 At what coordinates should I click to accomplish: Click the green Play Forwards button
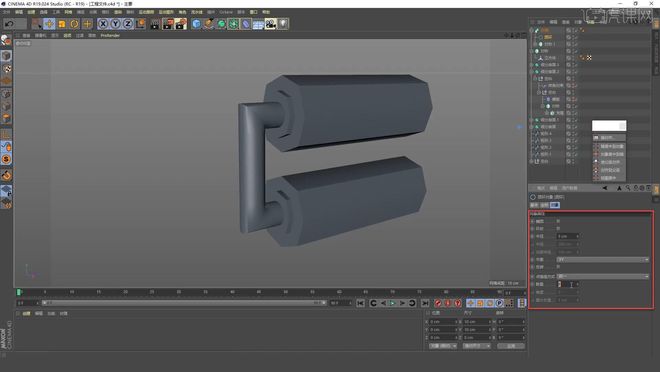393,303
